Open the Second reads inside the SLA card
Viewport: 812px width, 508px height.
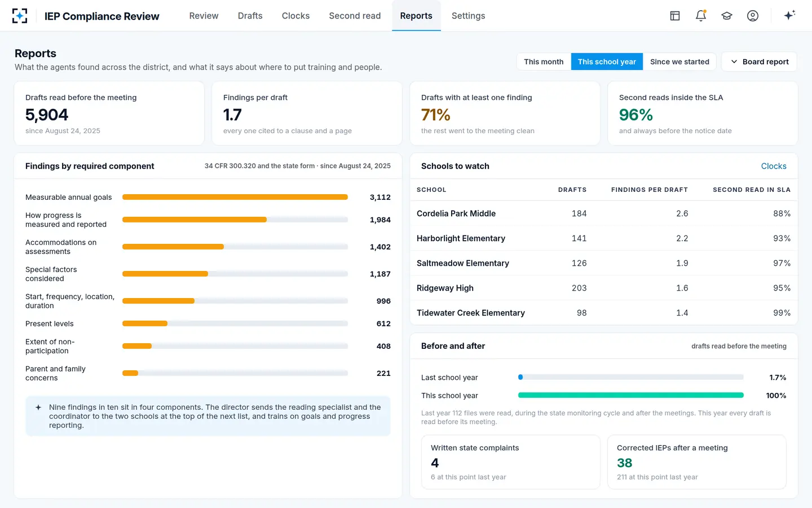[x=703, y=113]
